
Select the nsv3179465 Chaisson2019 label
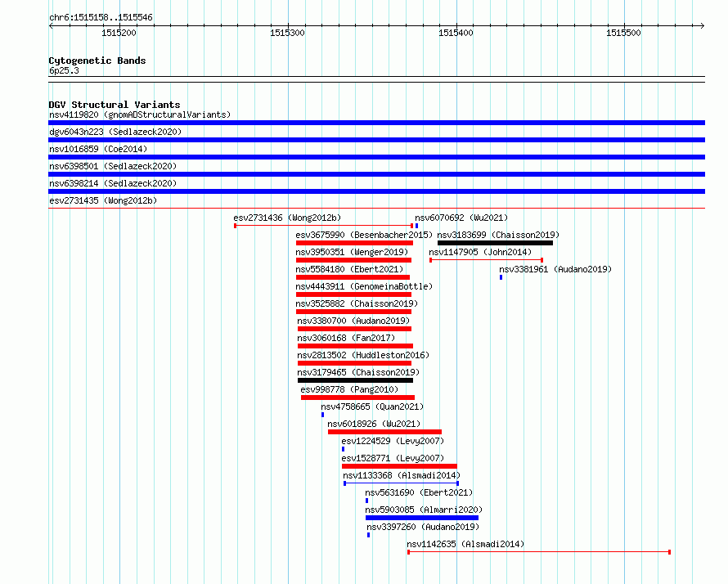[x=358, y=372]
